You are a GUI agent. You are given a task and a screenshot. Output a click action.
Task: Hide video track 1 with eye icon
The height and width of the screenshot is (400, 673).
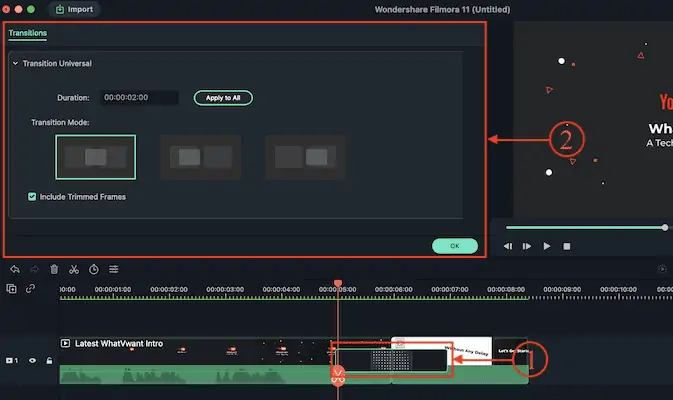point(33,361)
